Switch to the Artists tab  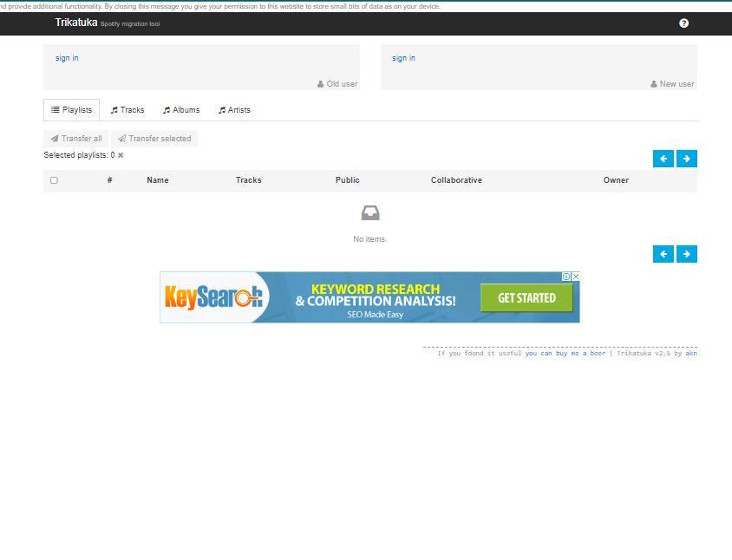(234, 110)
